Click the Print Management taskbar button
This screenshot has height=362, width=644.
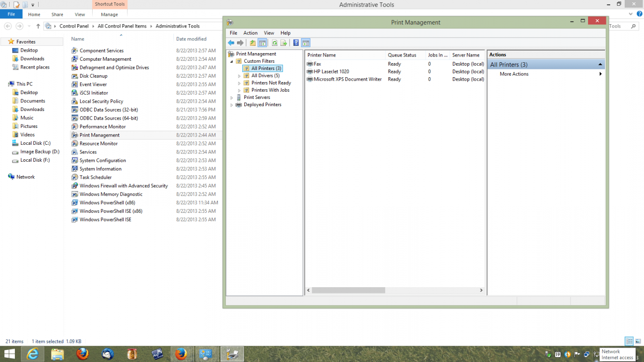pos(232,354)
